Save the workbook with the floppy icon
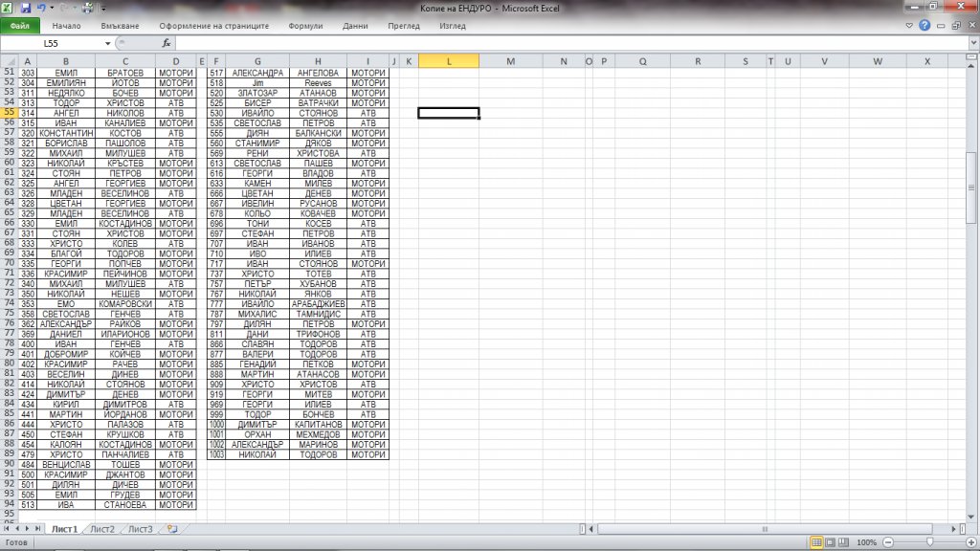980x551 pixels. [26, 8]
